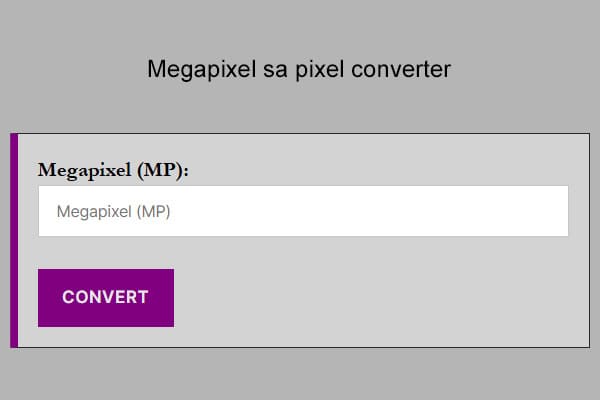The image size is (600, 400).
Task: Click the right end of the Megapixel input box
Action: coord(550,211)
